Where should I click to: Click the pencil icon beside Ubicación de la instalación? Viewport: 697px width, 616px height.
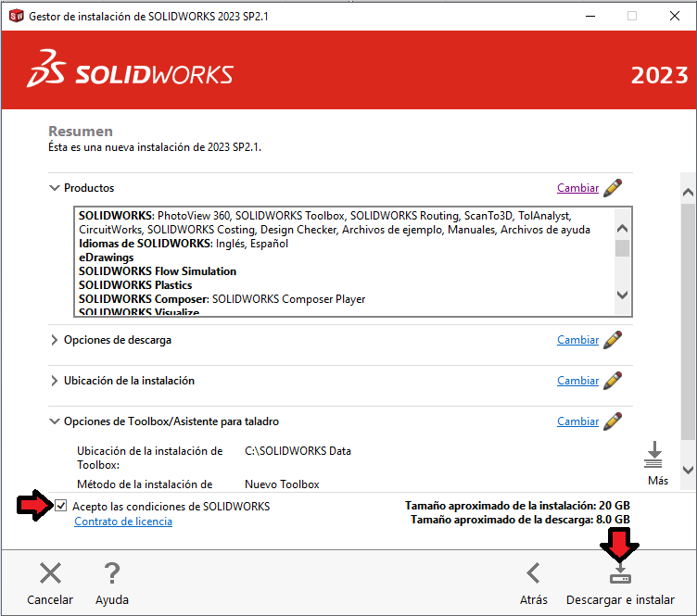(613, 381)
